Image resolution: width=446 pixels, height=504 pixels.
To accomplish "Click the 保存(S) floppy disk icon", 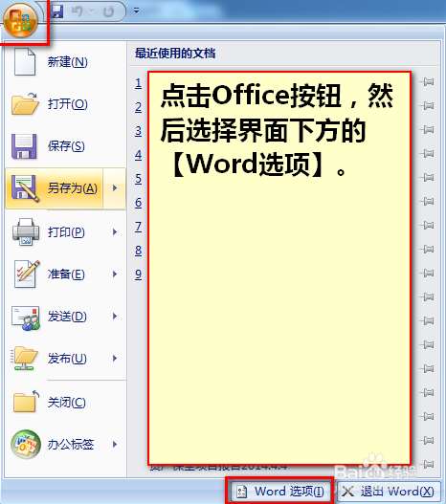I will pos(24,146).
